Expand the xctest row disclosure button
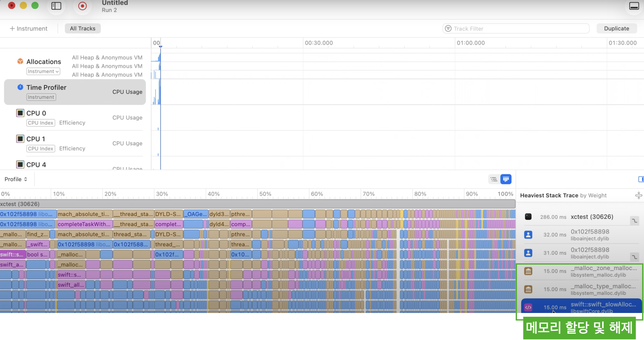 (634, 221)
